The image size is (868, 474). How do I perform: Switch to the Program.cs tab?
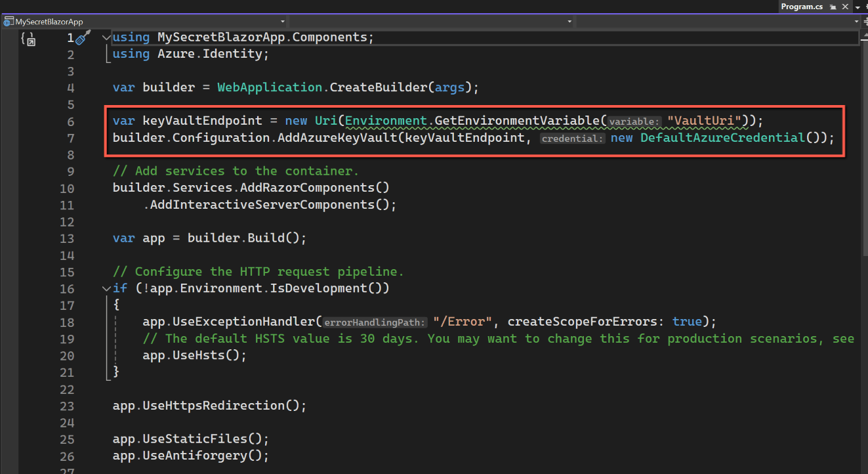pyautogui.click(x=801, y=7)
